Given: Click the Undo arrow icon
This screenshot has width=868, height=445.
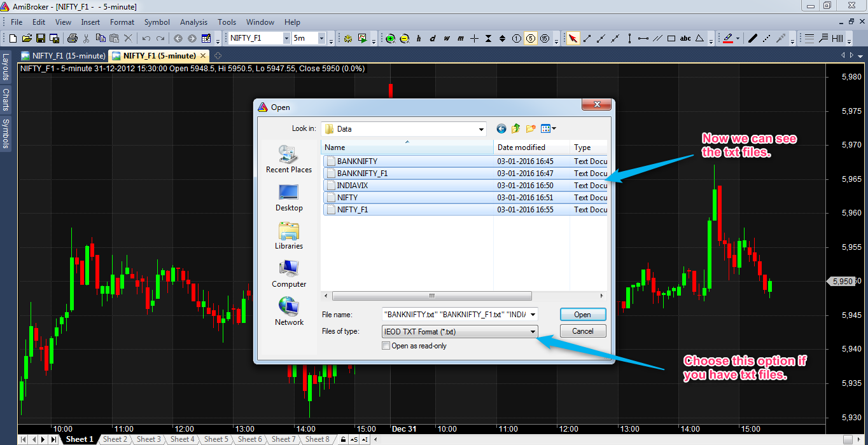Looking at the screenshot, I should point(146,38).
